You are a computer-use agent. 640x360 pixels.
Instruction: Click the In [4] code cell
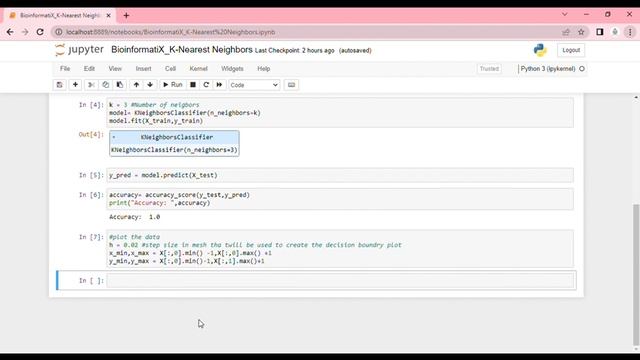(340, 113)
